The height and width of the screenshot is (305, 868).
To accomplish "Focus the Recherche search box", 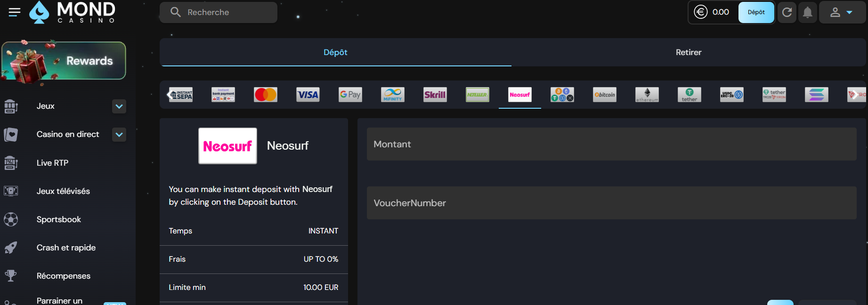I will click(219, 12).
